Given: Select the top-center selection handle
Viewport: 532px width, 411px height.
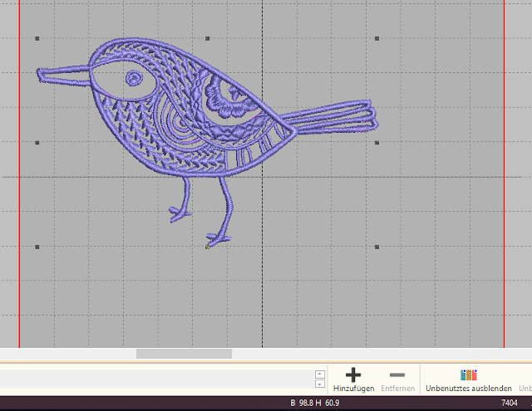Looking at the screenshot, I should coord(207,39).
